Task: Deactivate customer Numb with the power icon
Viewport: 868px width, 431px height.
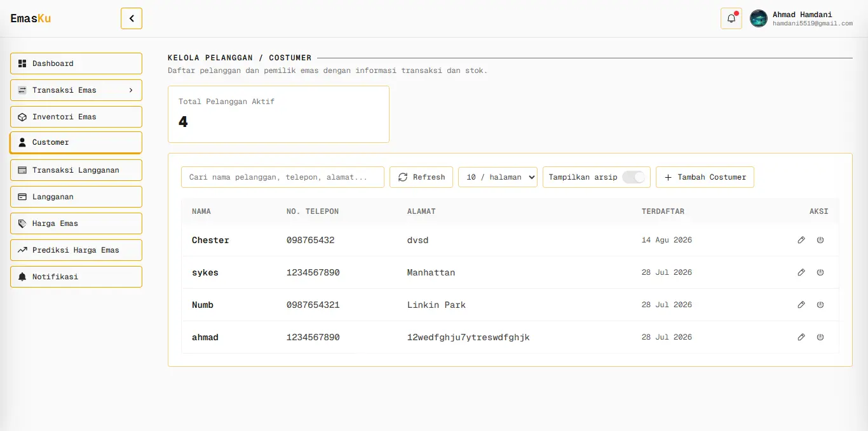Action: [x=820, y=305]
